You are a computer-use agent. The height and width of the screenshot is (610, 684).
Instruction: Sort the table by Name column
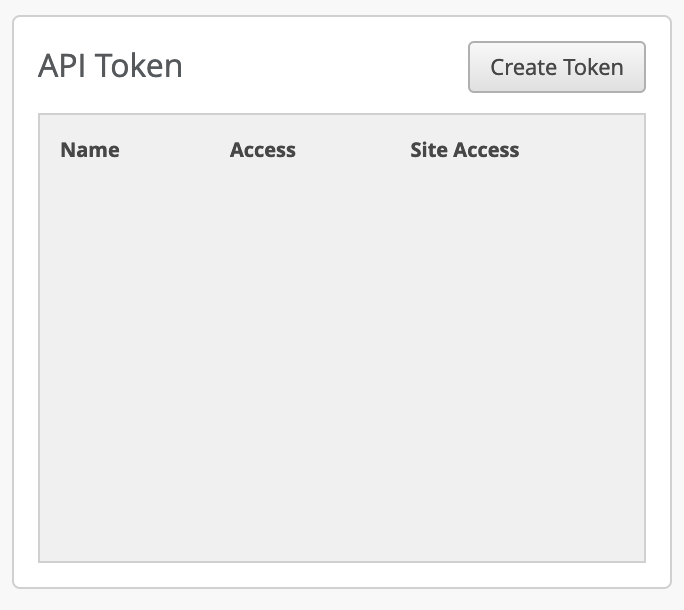[x=90, y=150]
